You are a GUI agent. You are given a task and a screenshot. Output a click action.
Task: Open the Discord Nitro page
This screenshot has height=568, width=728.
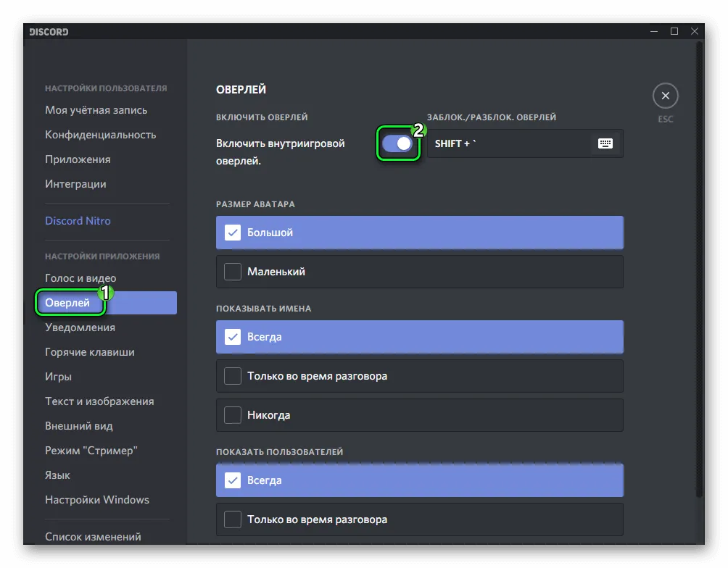78,221
